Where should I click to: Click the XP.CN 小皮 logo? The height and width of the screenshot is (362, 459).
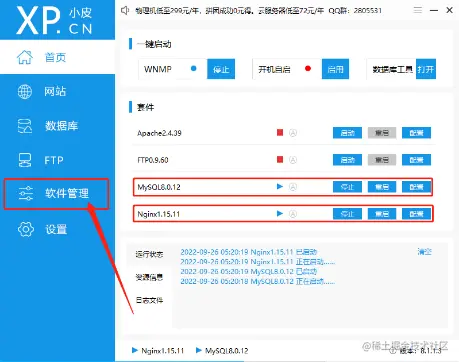coord(54,21)
